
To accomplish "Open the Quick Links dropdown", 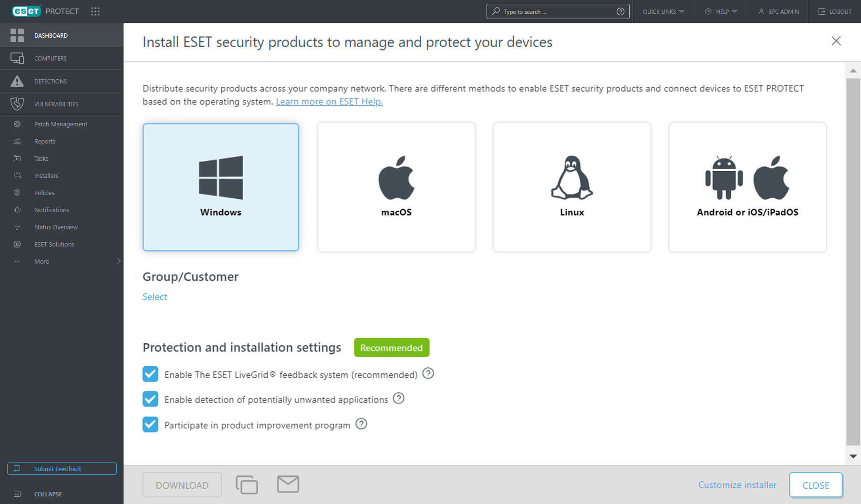I will click(663, 11).
